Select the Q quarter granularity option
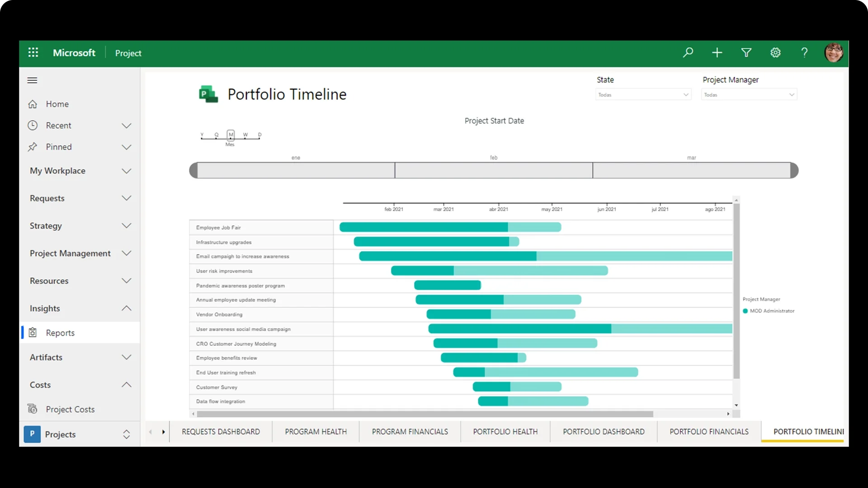868x488 pixels. [217, 135]
